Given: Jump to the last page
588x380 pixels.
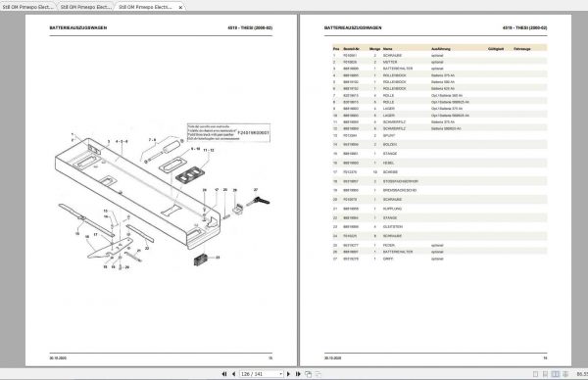Looking at the screenshot, I should pyautogui.click(x=298, y=374).
